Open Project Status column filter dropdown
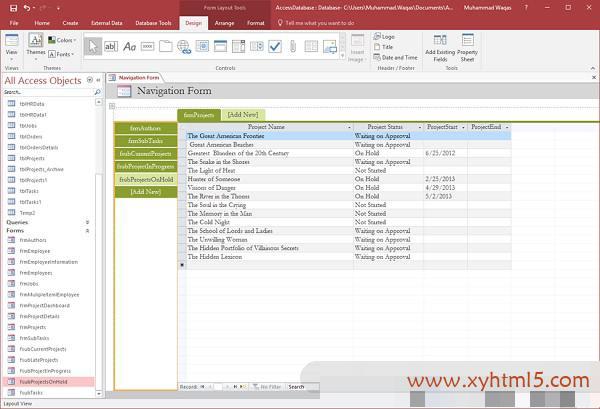Viewport: 600px width, 409px height. (418, 127)
